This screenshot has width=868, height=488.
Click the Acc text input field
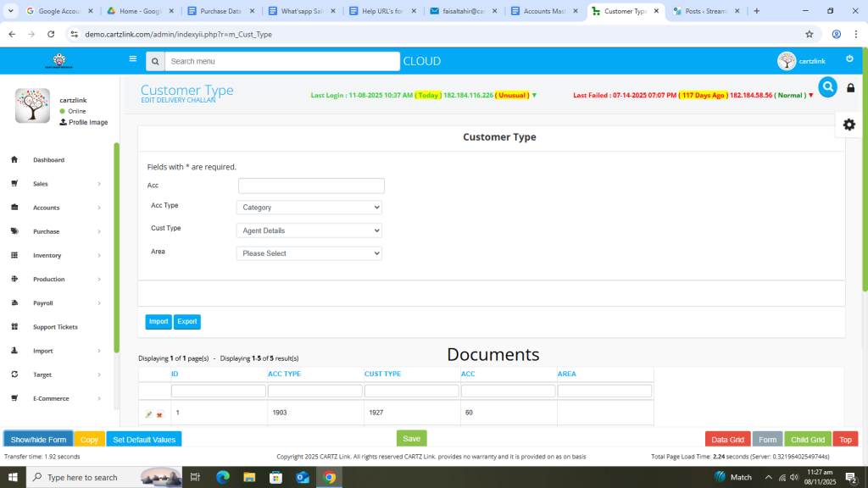click(x=311, y=186)
